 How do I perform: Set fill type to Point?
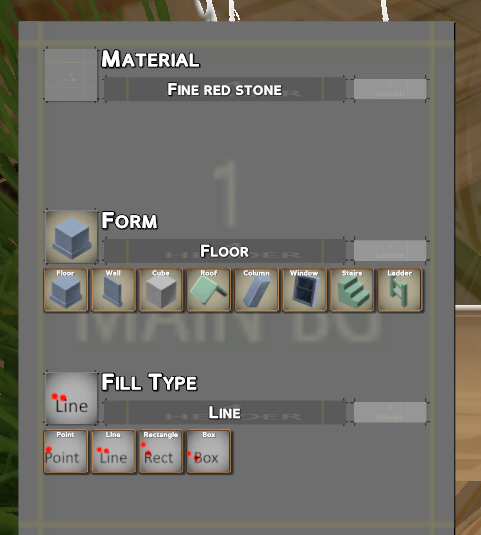[66, 451]
